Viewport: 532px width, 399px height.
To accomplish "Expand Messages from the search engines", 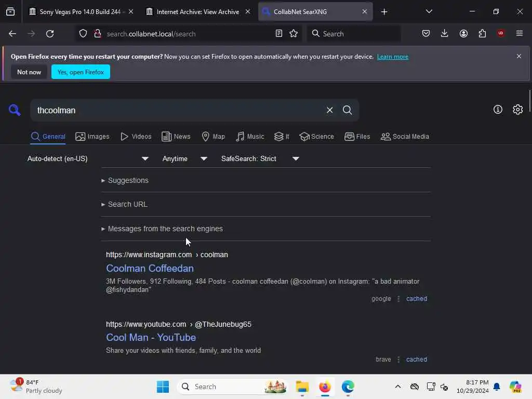I will pyautogui.click(x=162, y=229).
